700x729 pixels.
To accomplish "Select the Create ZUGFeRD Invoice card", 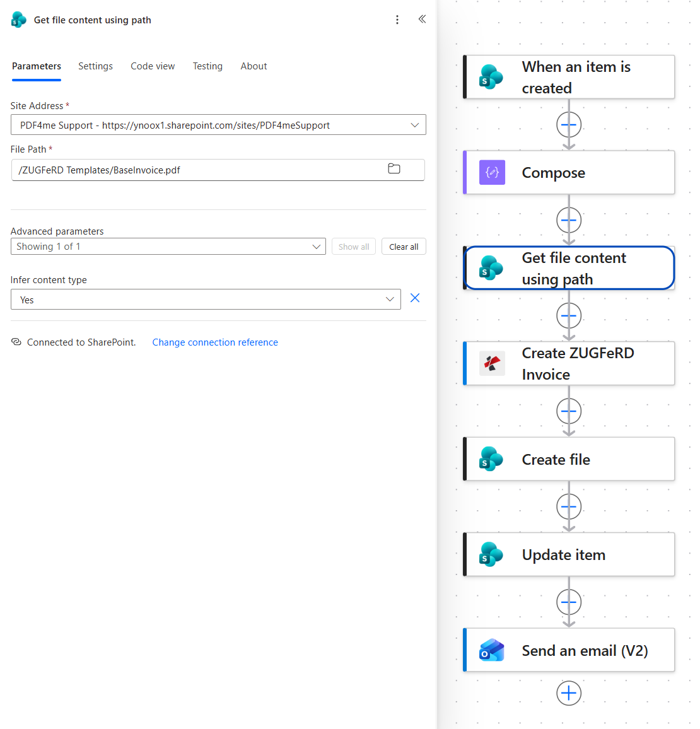I will pyautogui.click(x=569, y=363).
